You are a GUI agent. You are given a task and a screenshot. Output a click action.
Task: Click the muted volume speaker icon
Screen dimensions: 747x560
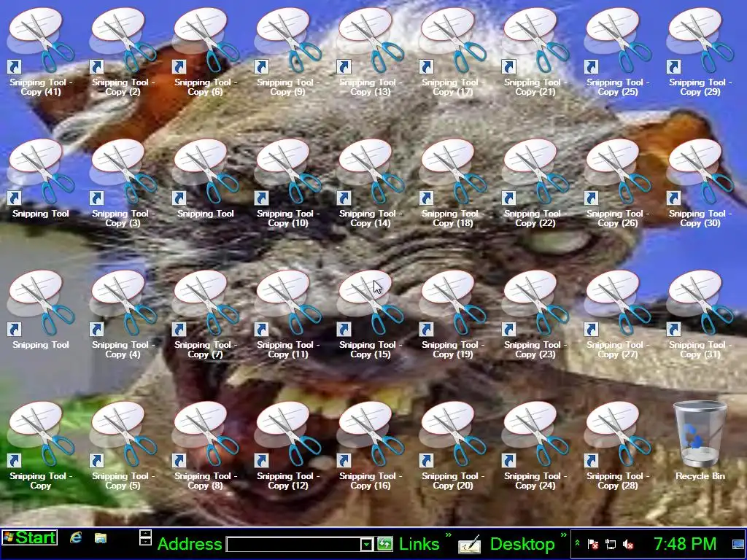click(x=628, y=544)
